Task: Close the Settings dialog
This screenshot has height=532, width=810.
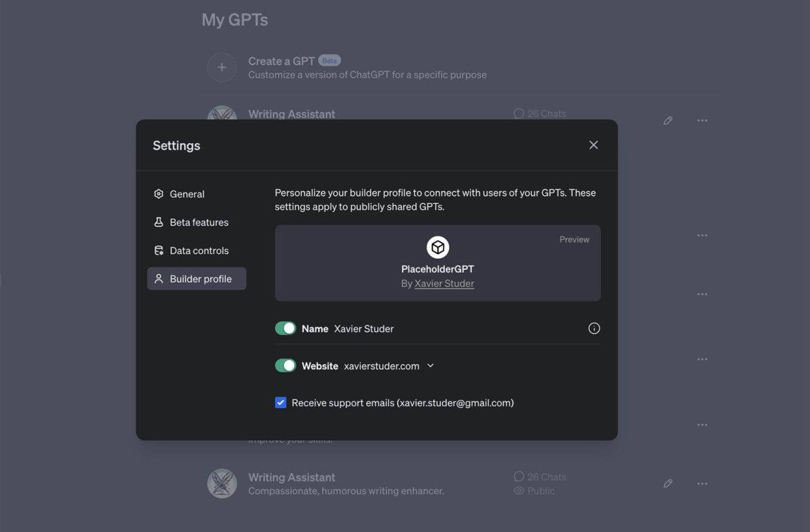Action: pos(593,145)
